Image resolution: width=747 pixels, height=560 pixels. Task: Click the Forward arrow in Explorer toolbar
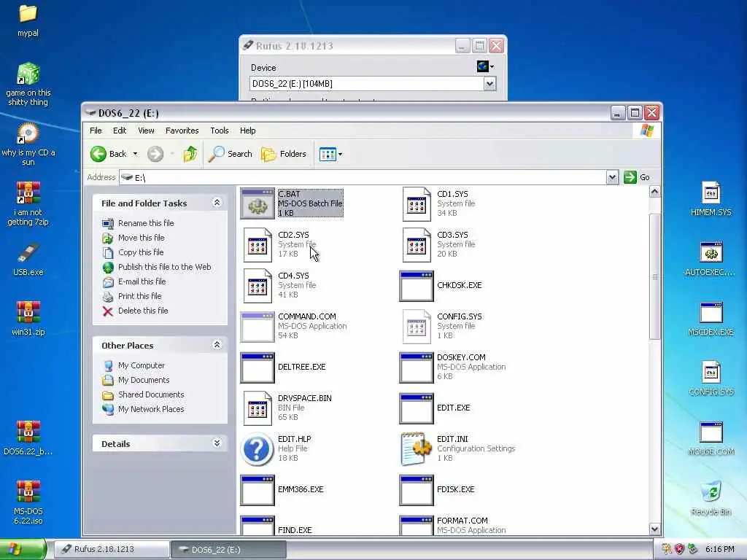pyautogui.click(x=155, y=154)
